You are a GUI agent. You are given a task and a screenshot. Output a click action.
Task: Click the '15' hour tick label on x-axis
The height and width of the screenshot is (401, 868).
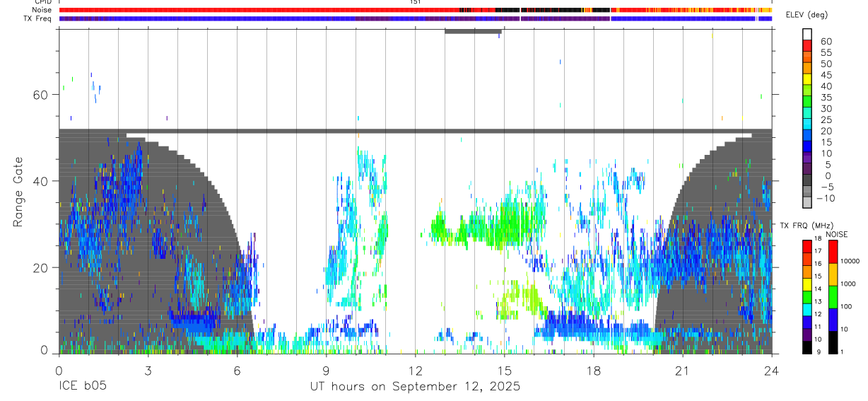coord(505,371)
